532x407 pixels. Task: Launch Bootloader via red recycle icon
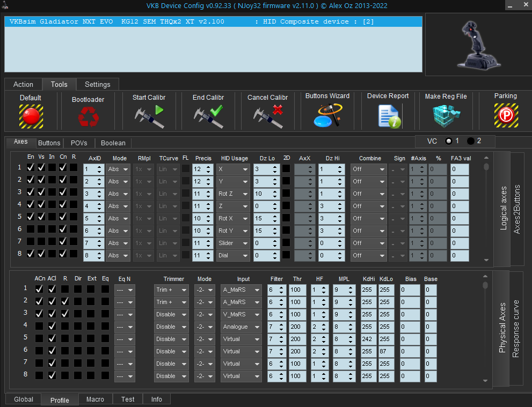click(x=88, y=116)
